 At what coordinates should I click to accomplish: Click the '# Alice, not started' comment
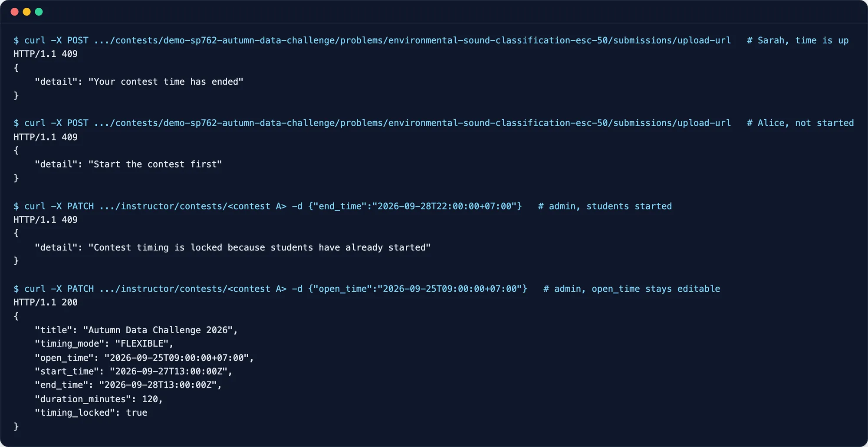pos(800,123)
